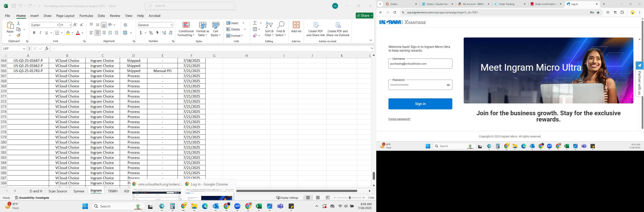Open Zoom from the Windows taskbar

click(237, 206)
